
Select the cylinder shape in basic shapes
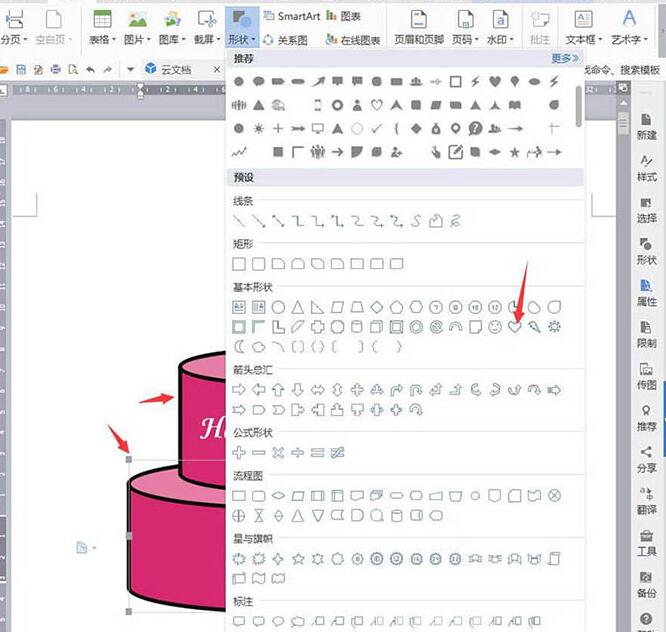point(357,327)
